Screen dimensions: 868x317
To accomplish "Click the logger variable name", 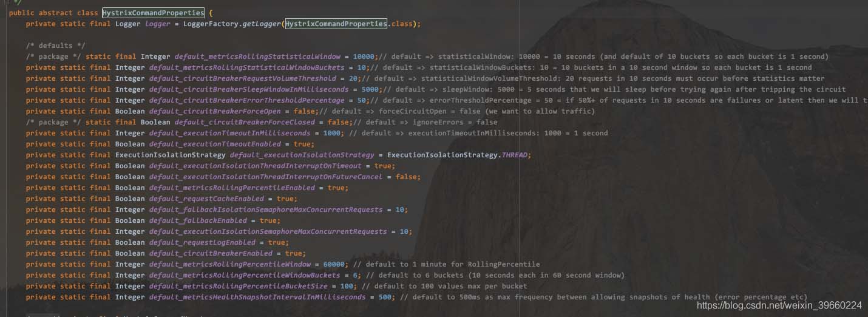I will (158, 24).
